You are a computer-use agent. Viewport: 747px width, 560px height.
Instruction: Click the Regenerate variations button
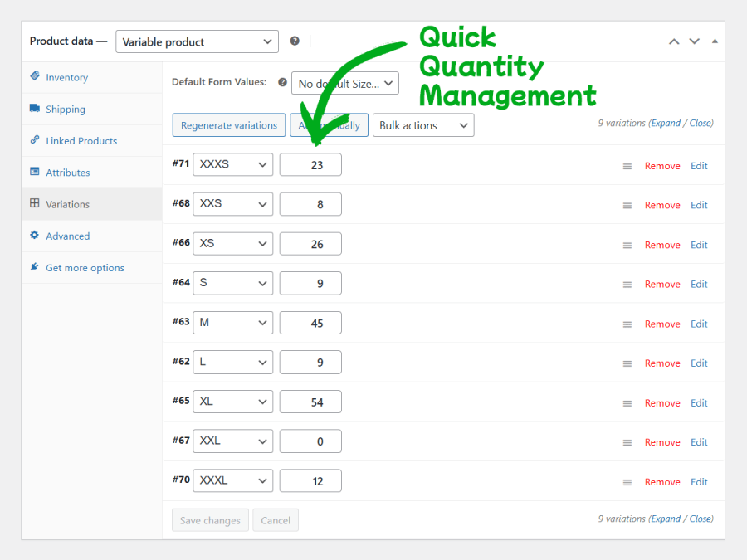229,125
